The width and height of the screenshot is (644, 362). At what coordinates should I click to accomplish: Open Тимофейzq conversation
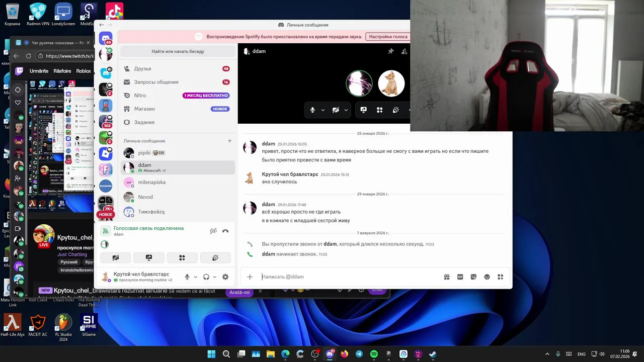pos(178,212)
